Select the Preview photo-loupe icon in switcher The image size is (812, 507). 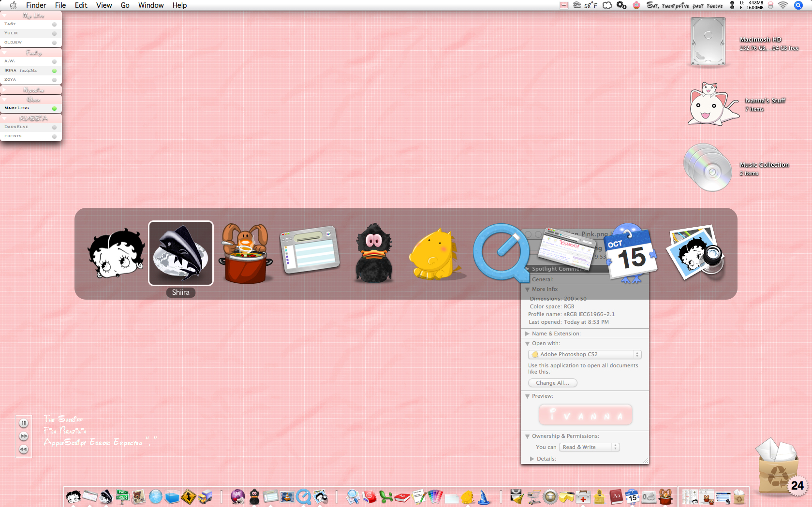[695, 252]
